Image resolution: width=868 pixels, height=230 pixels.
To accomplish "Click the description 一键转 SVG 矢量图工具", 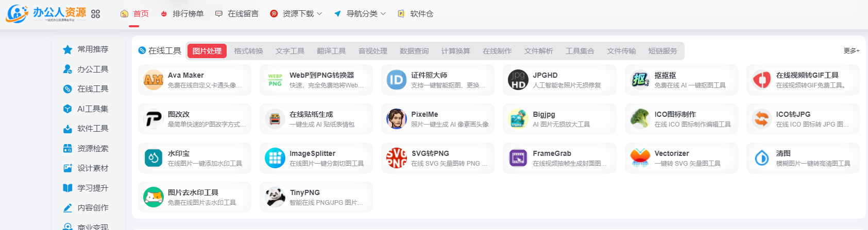I will coord(688,164).
